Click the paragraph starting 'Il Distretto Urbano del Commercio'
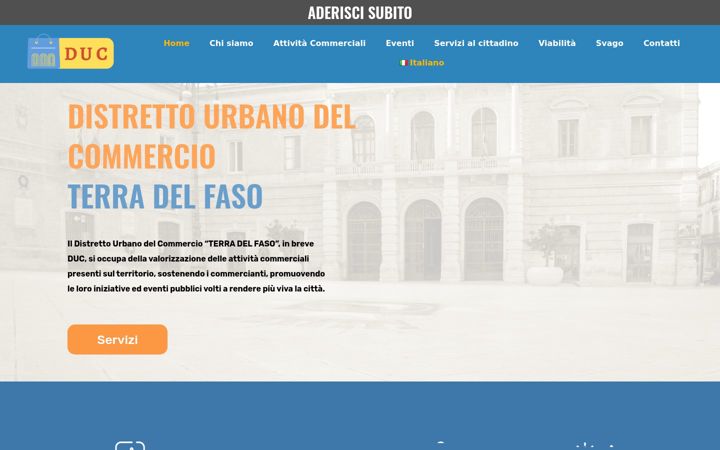720x450 pixels. [x=196, y=266]
